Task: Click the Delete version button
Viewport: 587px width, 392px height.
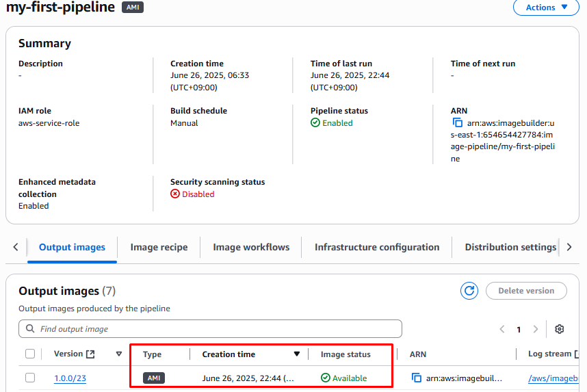Action: tap(525, 291)
